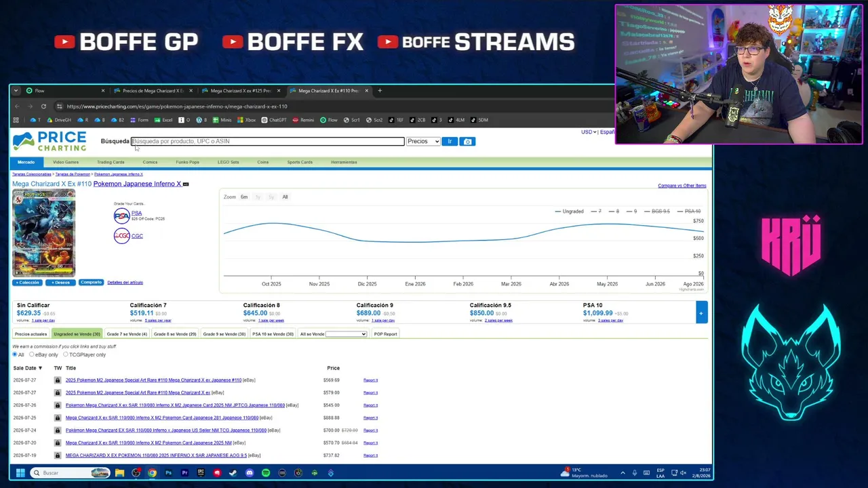Image resolution: width=868 pixels, height=488 pixels.
Task: Select the TCGPlayer only radio button
Action: 66,354
